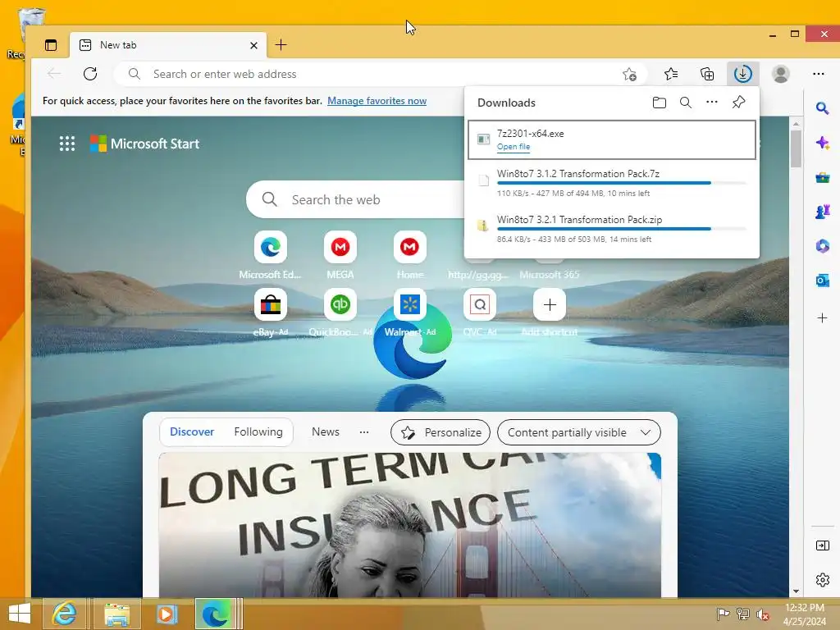The width and height of the screenshot is (840, 630).
Task: Switch to the Following feed tab
Action: click(258, 431)
